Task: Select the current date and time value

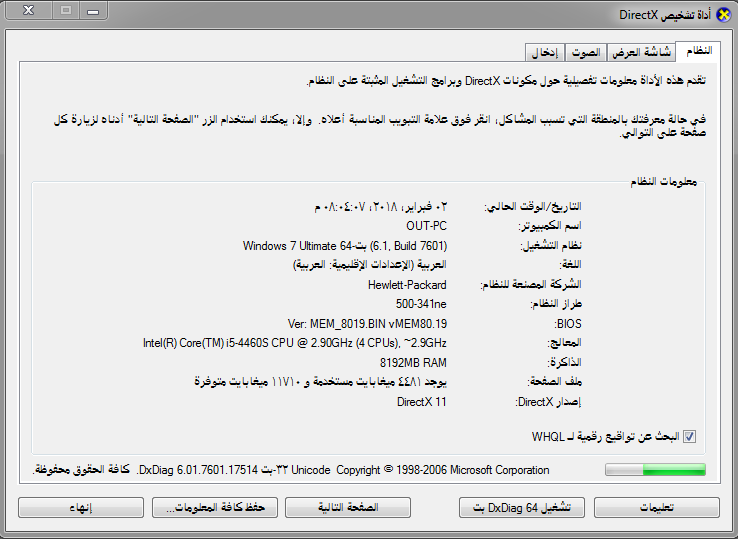Action: point(381,207)
